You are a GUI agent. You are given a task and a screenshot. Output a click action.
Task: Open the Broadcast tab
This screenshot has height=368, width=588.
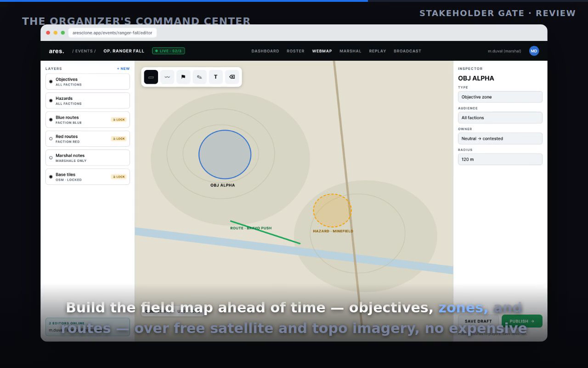(407, 51)
